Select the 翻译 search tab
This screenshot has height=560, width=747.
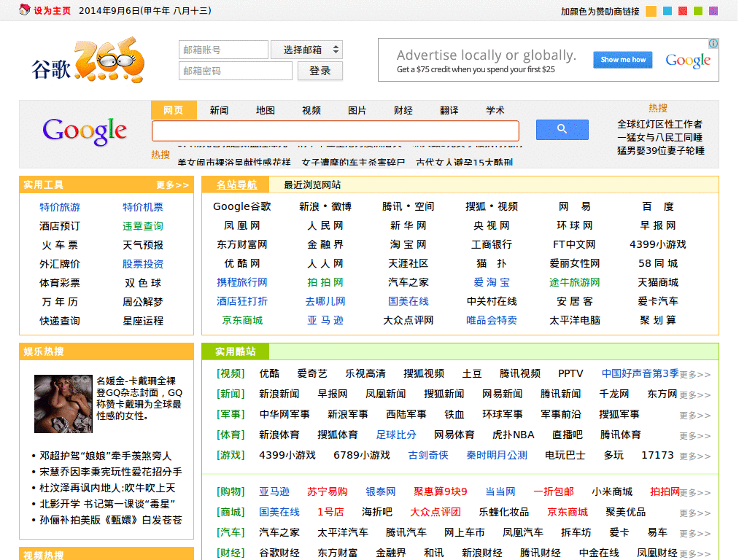click(x=449, y=111)
